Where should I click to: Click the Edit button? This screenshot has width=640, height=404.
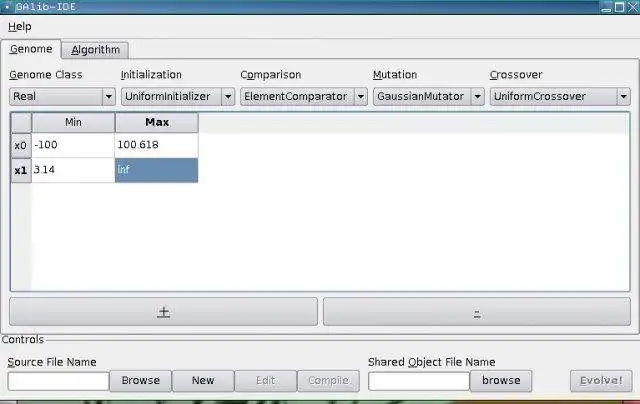(266, 381)
